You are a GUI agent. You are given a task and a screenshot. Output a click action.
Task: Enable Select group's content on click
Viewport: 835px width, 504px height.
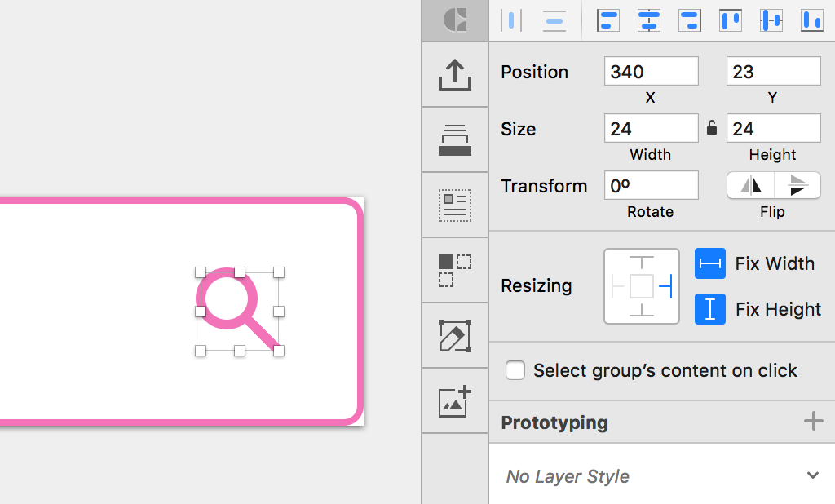515,370
